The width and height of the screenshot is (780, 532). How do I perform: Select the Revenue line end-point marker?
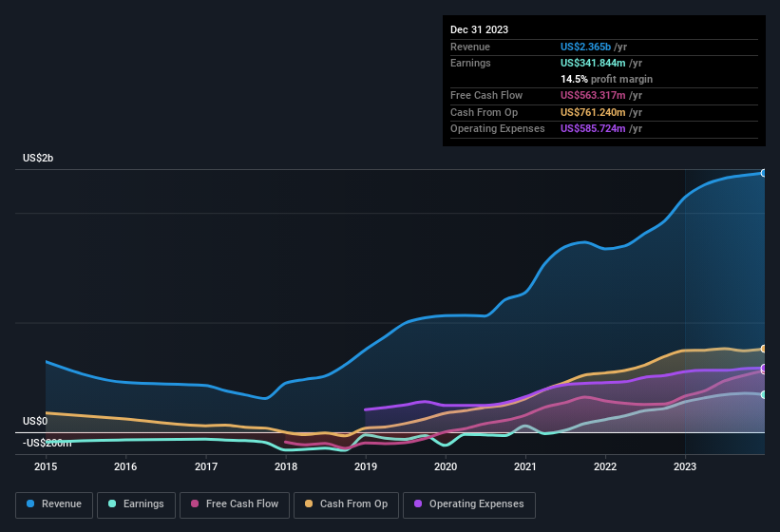tap(763, 173)
